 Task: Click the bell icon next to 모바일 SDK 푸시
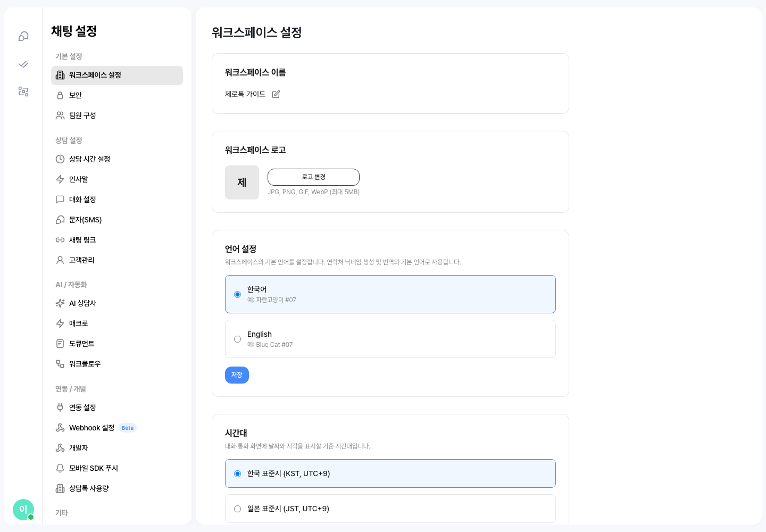(x=60, y=468)
